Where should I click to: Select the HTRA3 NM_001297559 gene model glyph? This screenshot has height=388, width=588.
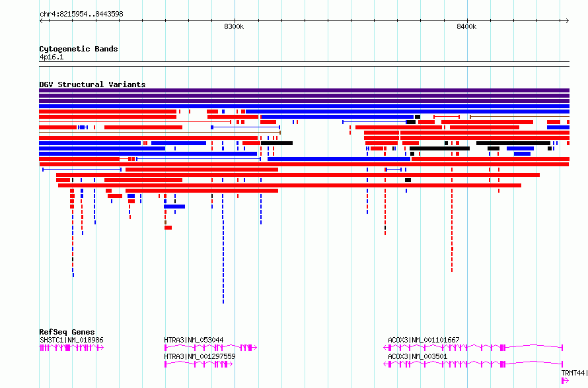tap(198, 364)
